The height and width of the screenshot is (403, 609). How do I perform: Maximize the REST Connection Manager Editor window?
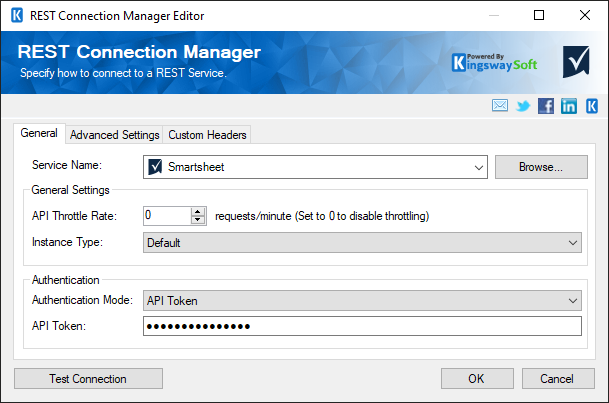coord(539,15)
